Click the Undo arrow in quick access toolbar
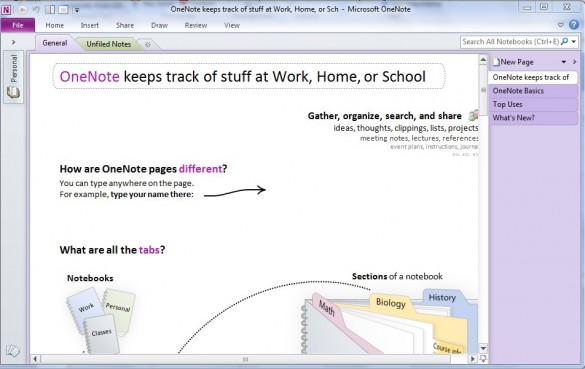The width and height of the screenshot is (585, 369). (x=36, y=10)
